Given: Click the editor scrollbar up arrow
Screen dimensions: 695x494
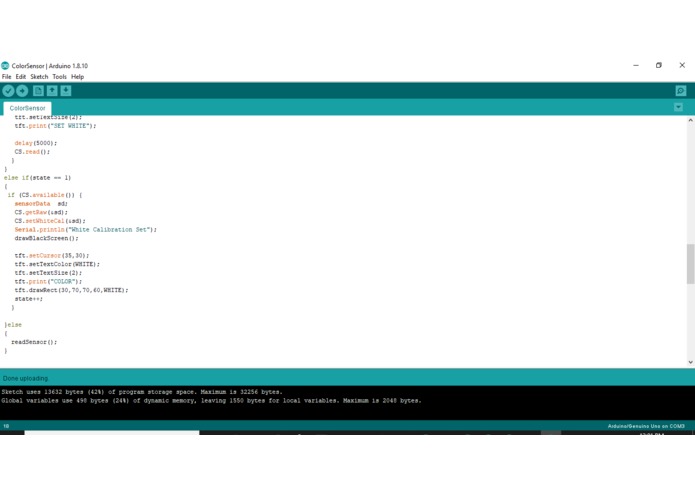Looking at the screenshot, I should click(691, 120).
